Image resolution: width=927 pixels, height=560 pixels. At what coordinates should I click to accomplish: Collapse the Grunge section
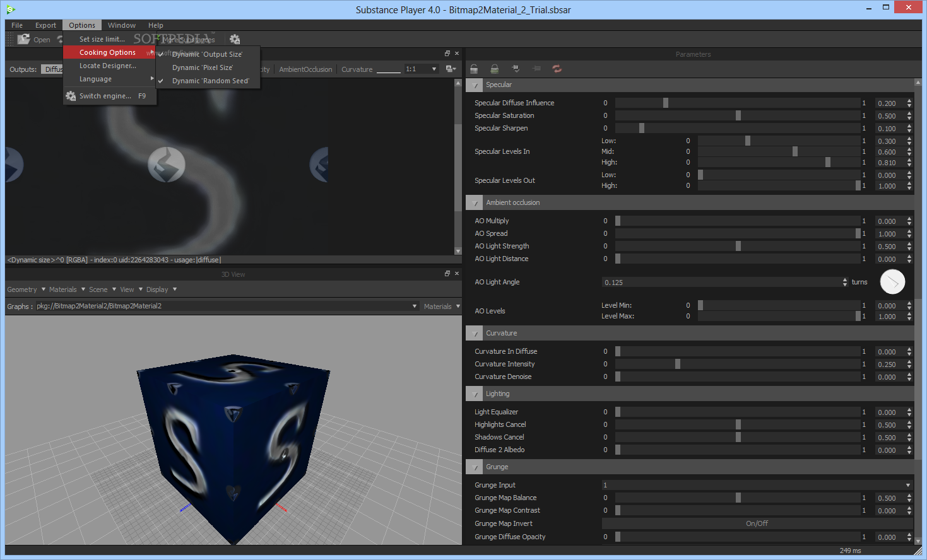click(x=476, y=467)
